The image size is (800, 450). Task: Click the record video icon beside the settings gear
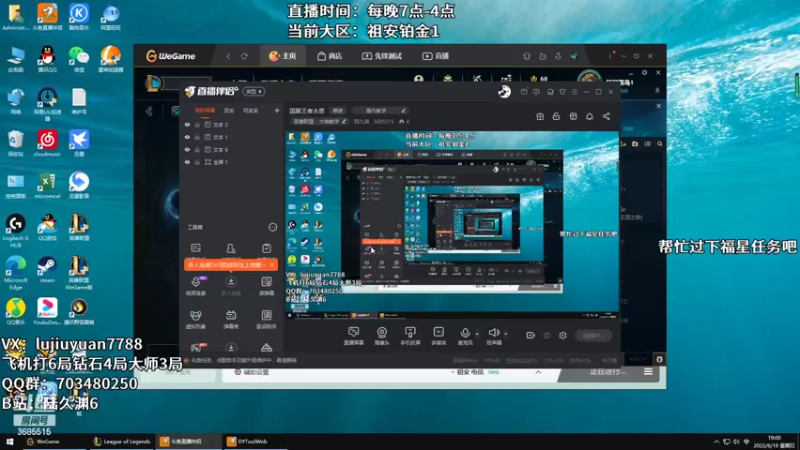click(x=531, y=335)
